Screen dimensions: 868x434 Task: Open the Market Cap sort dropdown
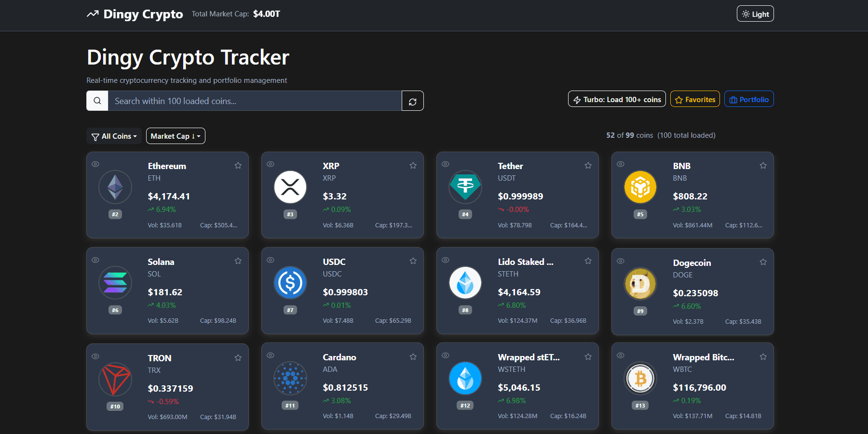click(x=176, y=136)
